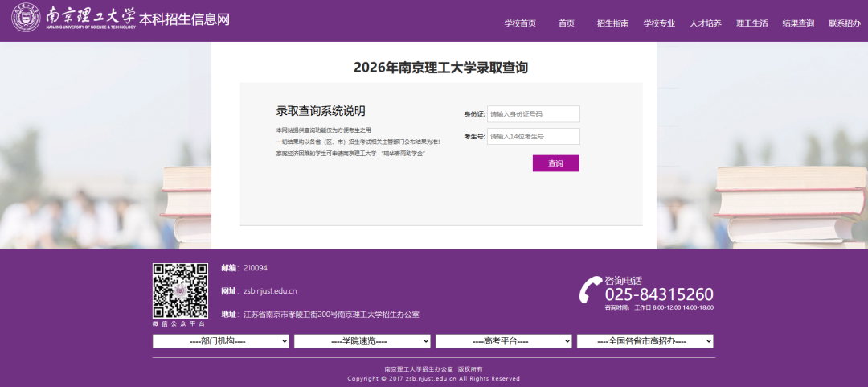This screenshot has width=868, height=387.
Task: Click the consultation hours text under phone number
Action: coord(659,307)
